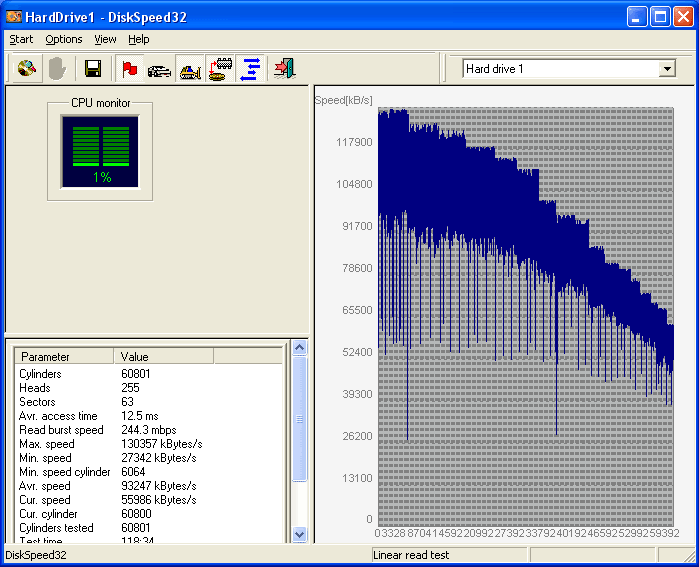
Task: Toggle the blue arrows toolbar button
Action: [250, 69]
